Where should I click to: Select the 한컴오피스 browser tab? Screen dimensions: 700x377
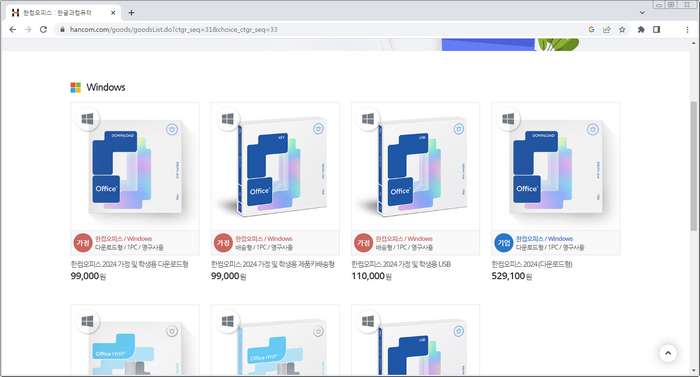pyautogui.click(x=62, y=13)
